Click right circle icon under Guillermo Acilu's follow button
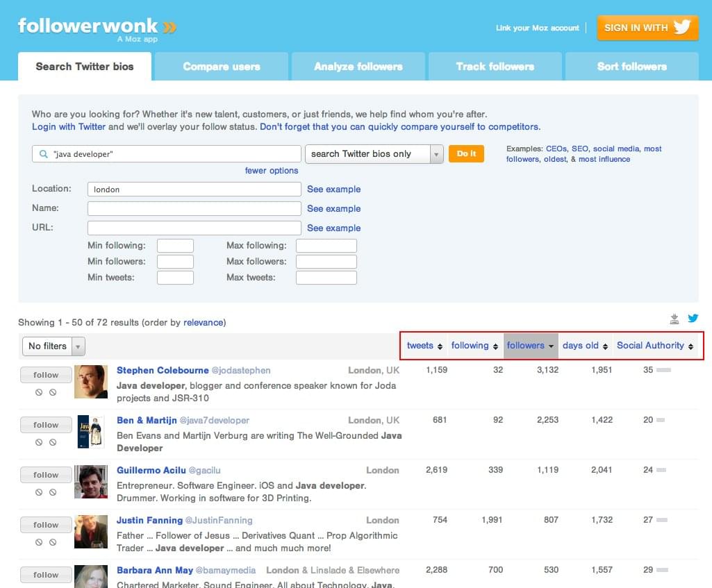Viewport: 712px width, 588px height. 53,492
